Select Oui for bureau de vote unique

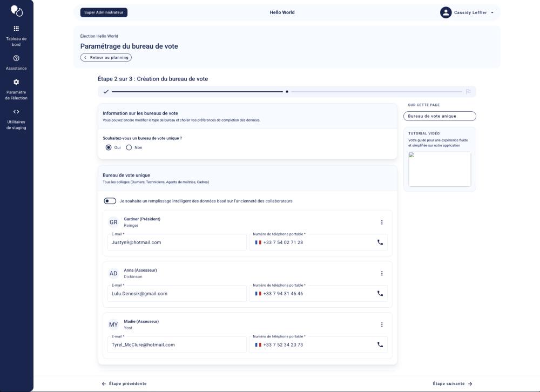pyautogui.click(x=109, y=147)
